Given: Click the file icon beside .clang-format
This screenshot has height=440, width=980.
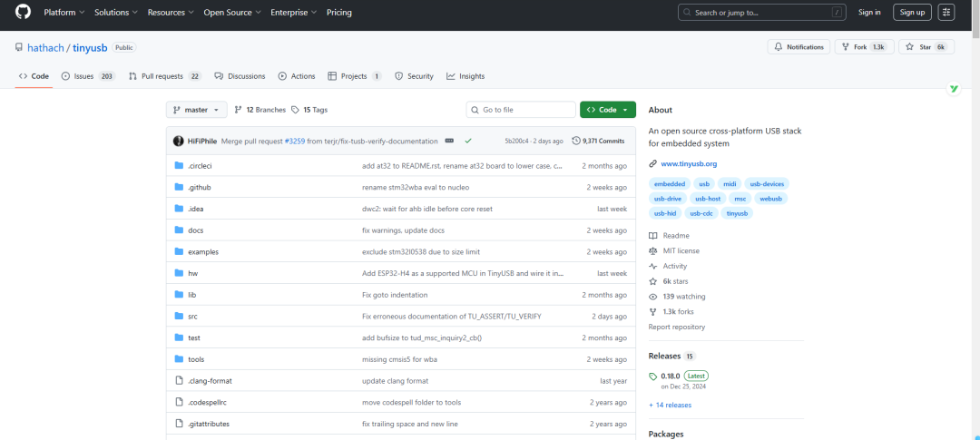Looking at the screenshot, I should (179, 381).
